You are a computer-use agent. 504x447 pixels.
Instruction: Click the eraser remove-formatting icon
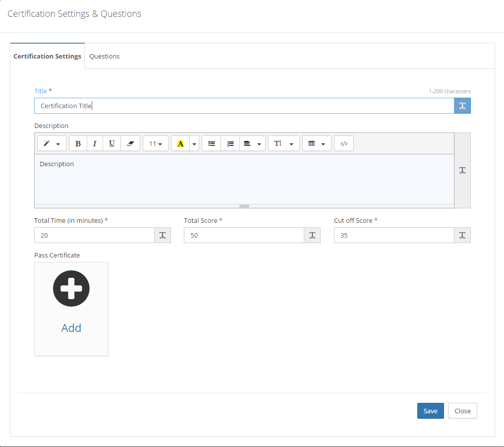130,143
